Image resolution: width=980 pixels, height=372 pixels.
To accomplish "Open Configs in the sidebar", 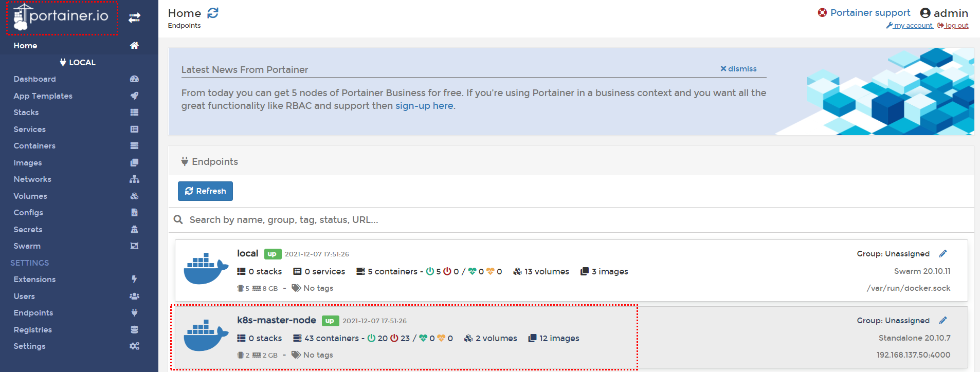I will [28, 213].
